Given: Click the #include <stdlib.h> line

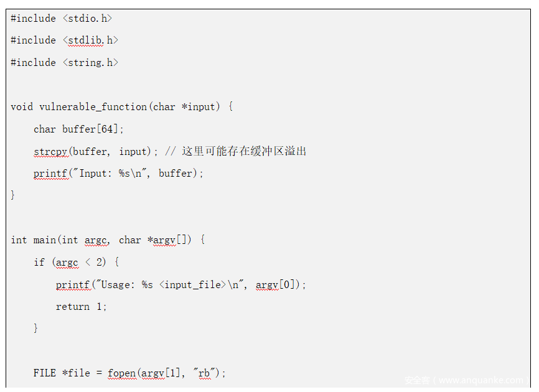Looking at the screenshot, I should coord(64,40).
